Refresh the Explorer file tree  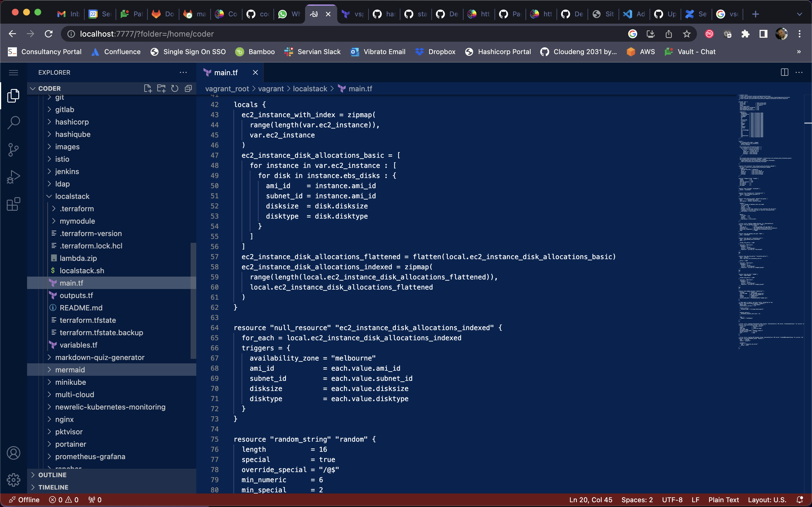175,88
